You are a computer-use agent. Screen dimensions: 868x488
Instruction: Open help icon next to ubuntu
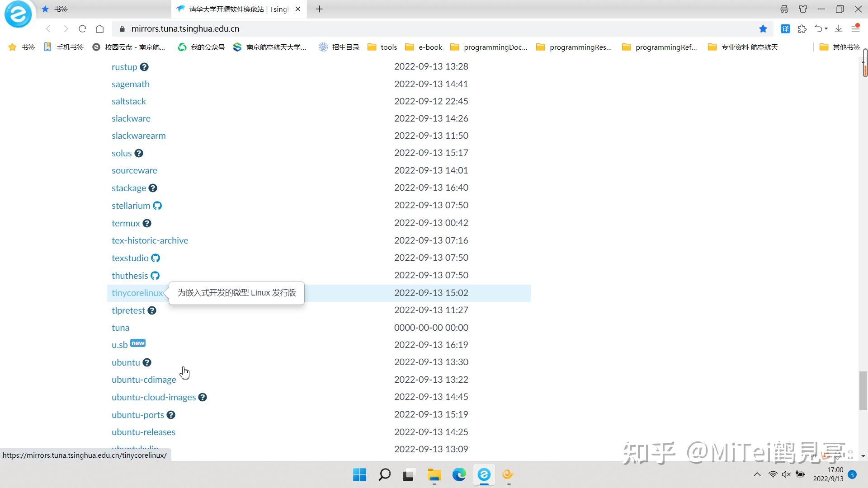147,362
